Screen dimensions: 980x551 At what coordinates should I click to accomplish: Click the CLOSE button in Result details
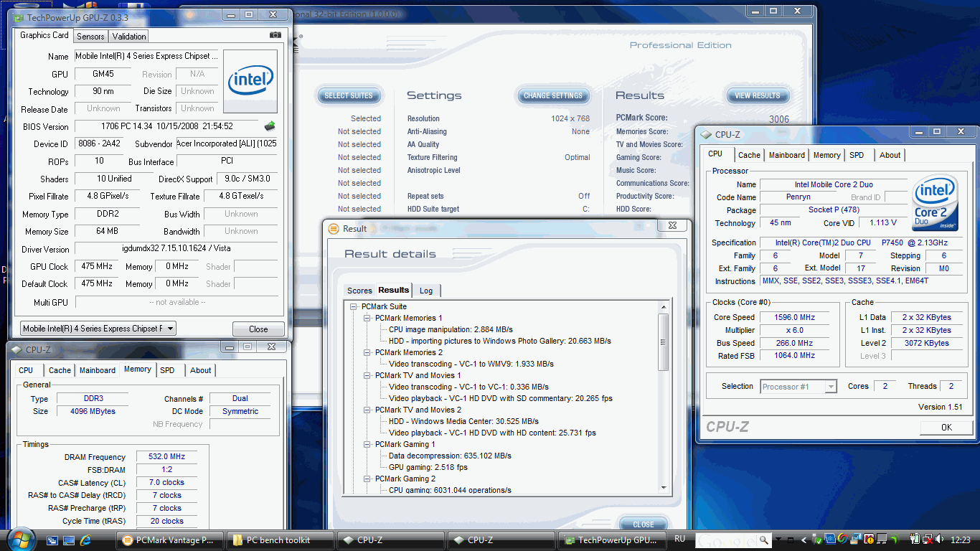(x=644, y=524)
